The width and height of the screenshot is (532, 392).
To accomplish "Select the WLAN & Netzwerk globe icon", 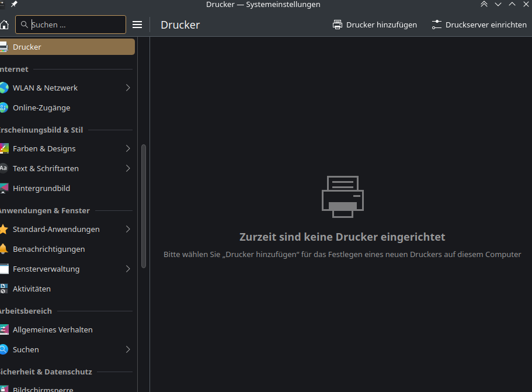I will [5, 88].
